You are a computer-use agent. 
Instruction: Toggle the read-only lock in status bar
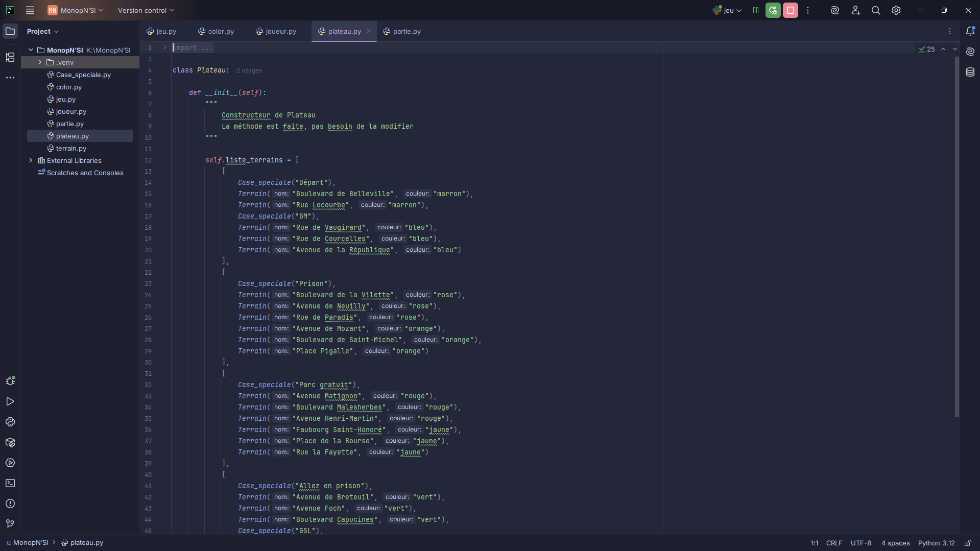point(968,543)
